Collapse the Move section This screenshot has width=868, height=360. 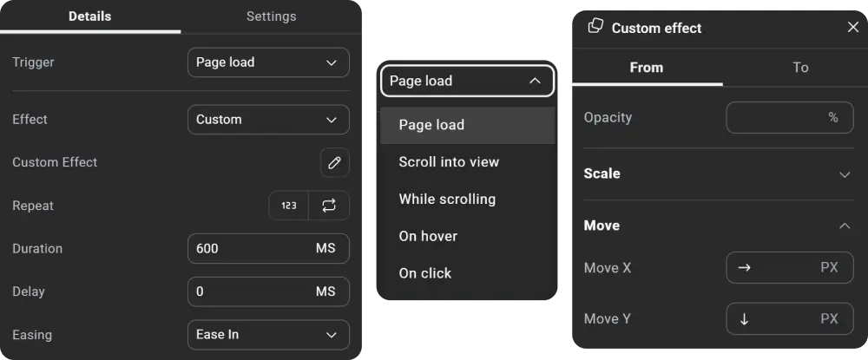tap(845, 226)
